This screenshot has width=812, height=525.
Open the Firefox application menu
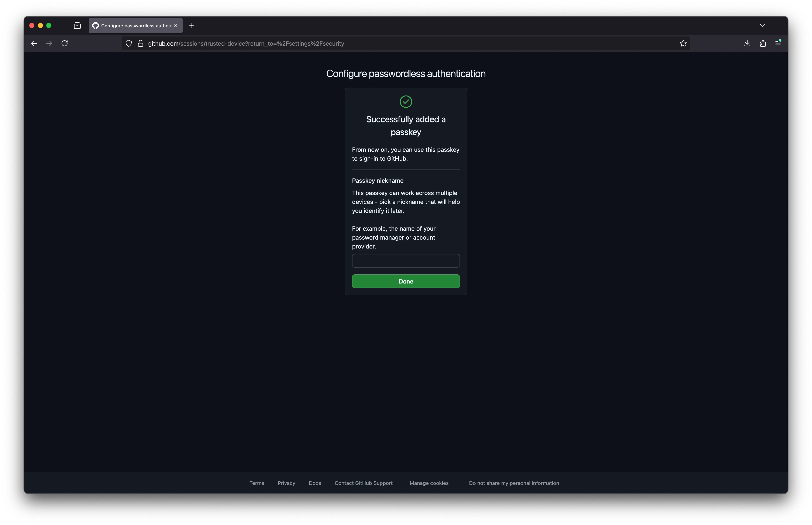[778, 43]
